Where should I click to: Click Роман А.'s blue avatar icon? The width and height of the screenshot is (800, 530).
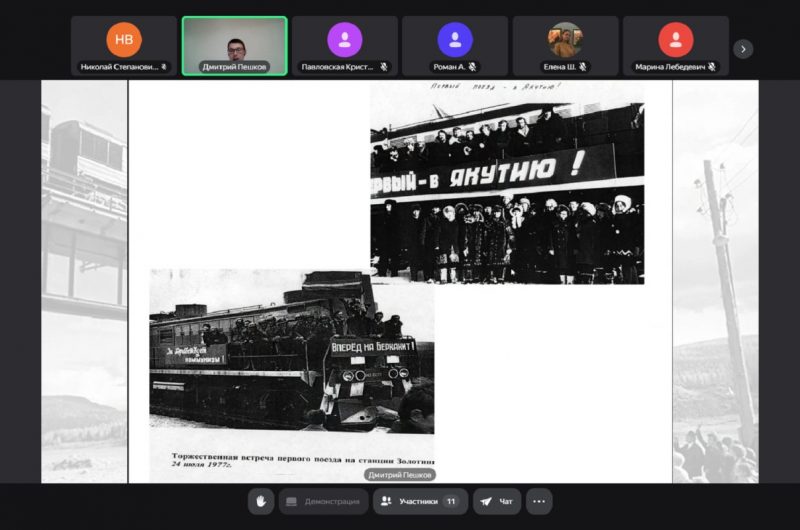[x=455, y=39]
